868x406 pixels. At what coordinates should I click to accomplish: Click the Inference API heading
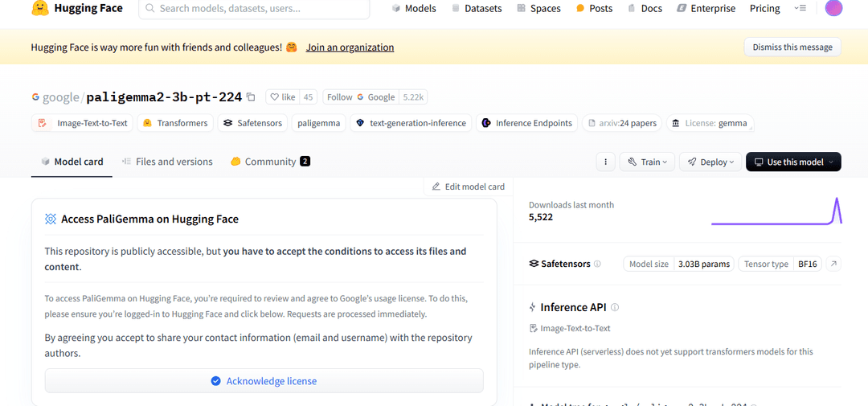tap(574, 307)
